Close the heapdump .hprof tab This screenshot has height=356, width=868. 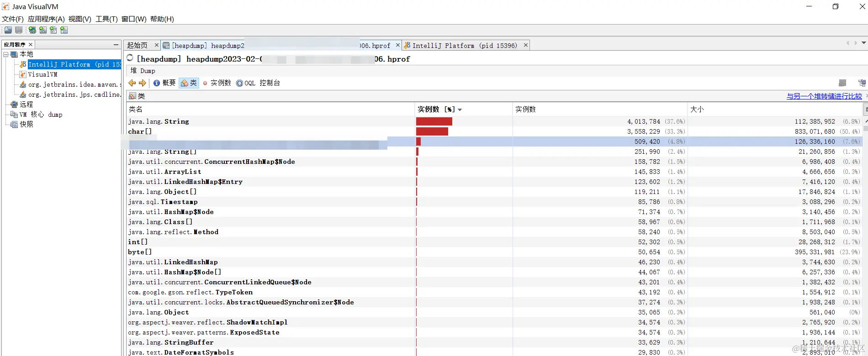pos(398,45)
